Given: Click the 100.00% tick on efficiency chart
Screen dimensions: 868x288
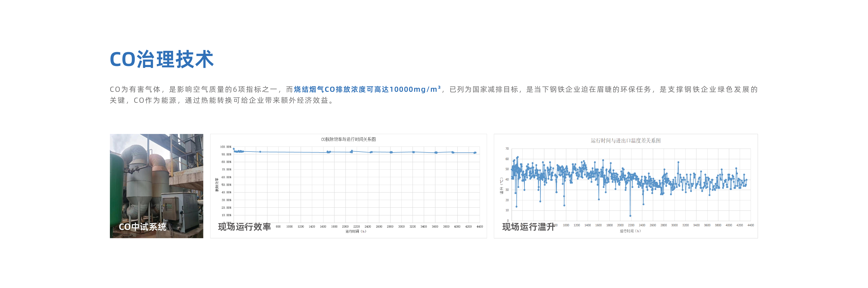Looking at the screenshot, I should pos(225,147).
